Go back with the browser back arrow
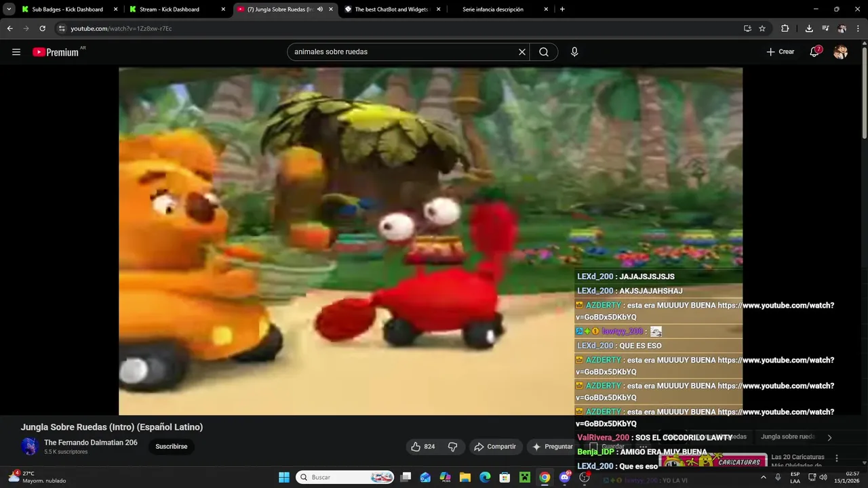868x488 pixels. pos(9,28)
